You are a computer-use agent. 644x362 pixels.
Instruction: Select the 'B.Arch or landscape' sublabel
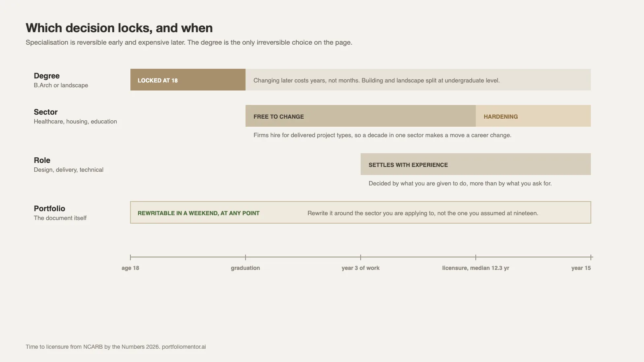tap(61, 85)
